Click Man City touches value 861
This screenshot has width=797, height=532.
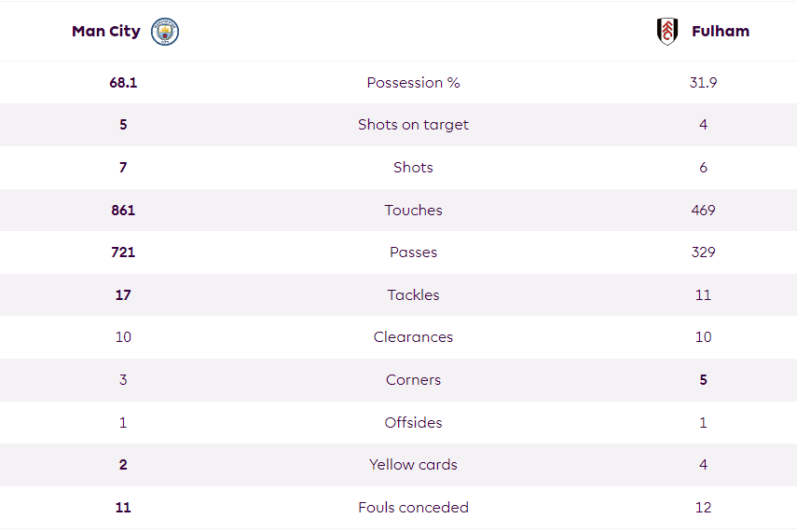point(123,211)
